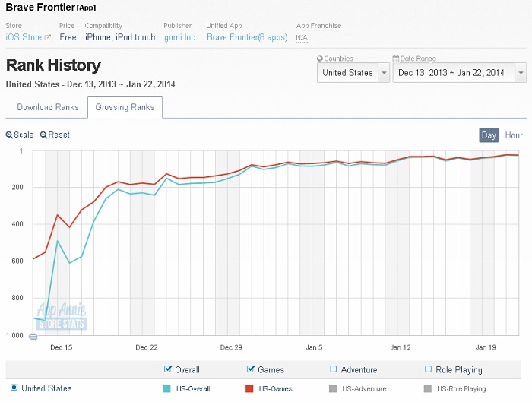Toggle the United States country checkbox
The height and width of the screenshot is (402, 532).
pyautogui.click(x=14, y=388)
